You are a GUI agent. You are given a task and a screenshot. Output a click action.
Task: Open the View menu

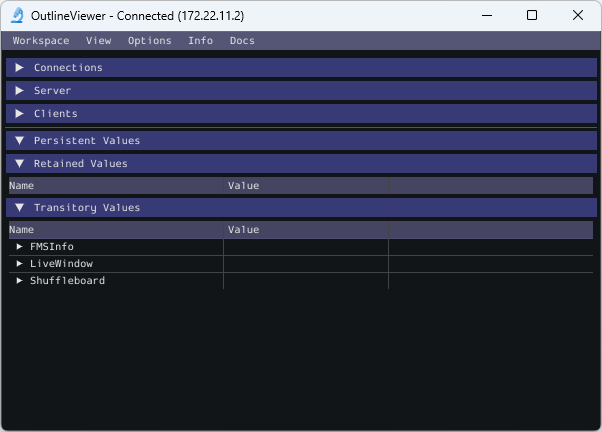click(x=98, y=41)
